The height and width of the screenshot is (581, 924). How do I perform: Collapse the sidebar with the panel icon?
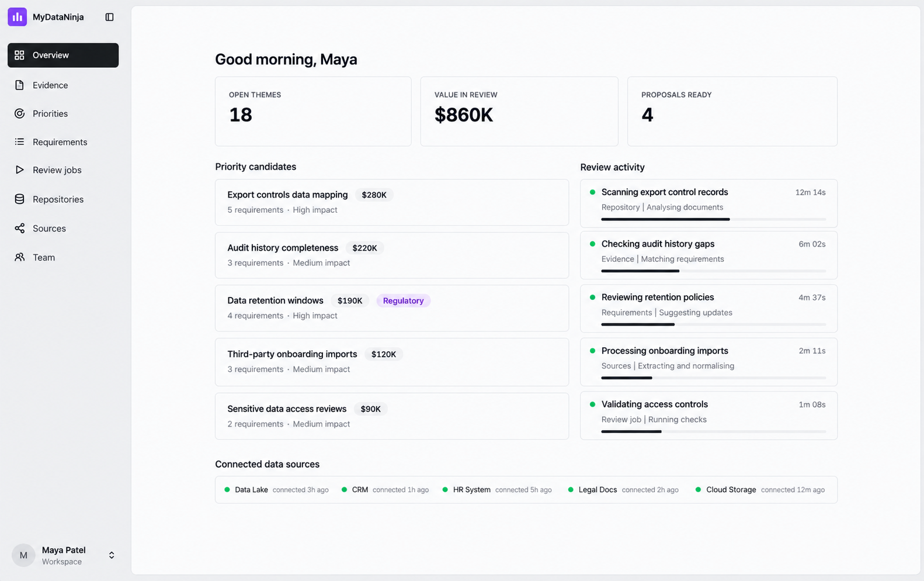coord(109,17)
